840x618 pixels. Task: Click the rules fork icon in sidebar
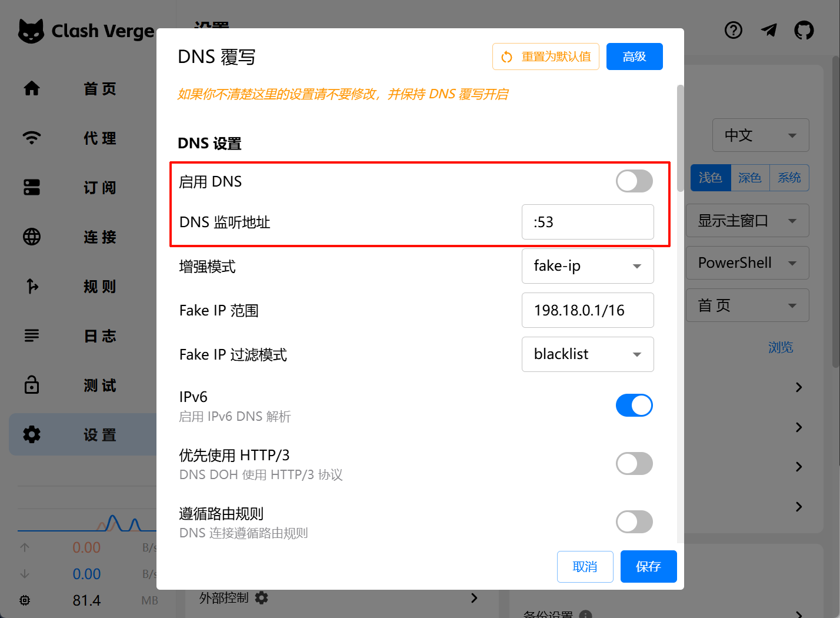click(32, 286)
